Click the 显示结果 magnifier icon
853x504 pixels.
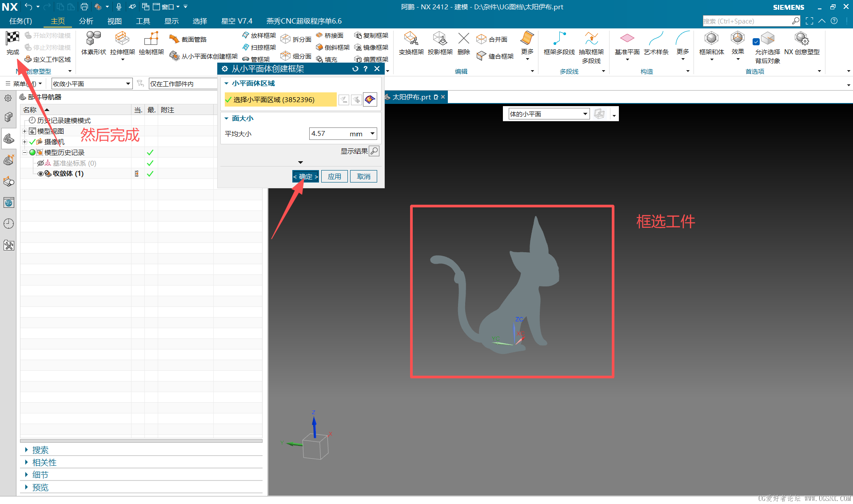(374, 151)
